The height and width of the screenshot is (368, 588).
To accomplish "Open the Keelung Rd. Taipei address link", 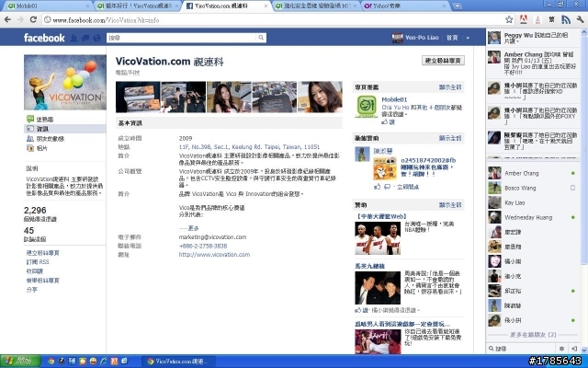I will tap(249, 147).
